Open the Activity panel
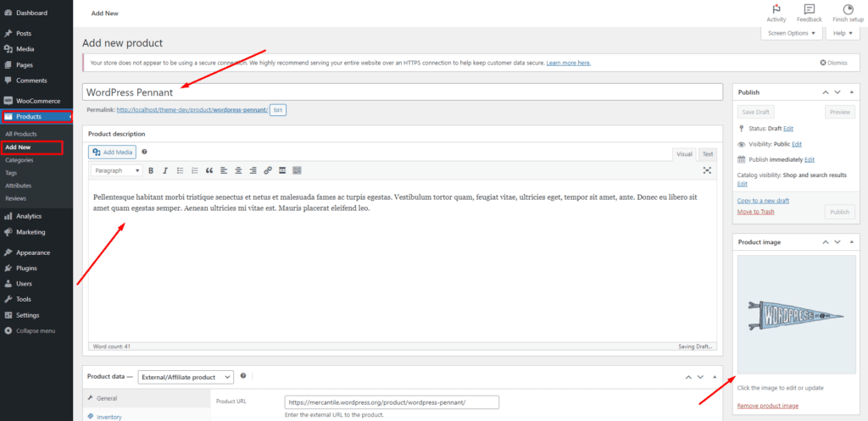Screen dimensions: 868x421 776,14
